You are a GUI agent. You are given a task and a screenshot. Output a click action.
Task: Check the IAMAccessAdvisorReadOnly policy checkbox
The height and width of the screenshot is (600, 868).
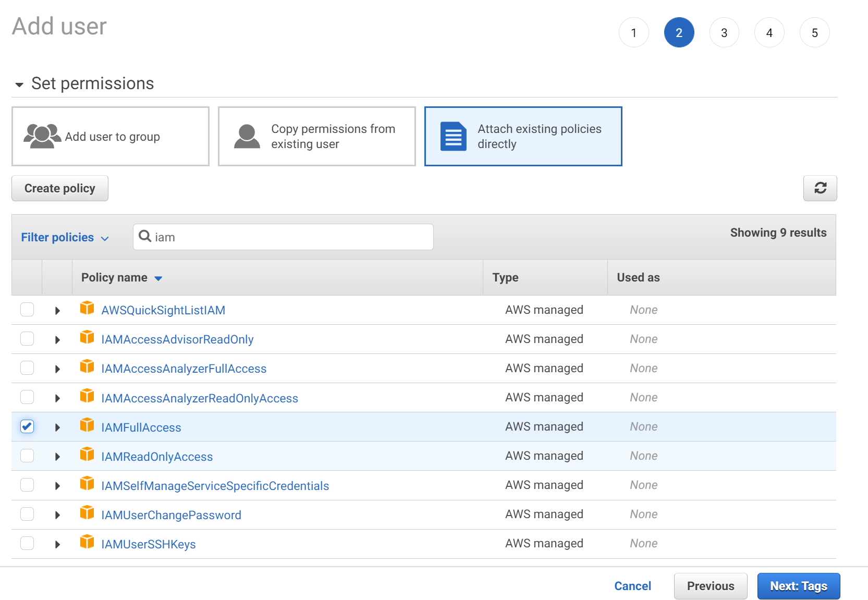click(x=27, y=339)
